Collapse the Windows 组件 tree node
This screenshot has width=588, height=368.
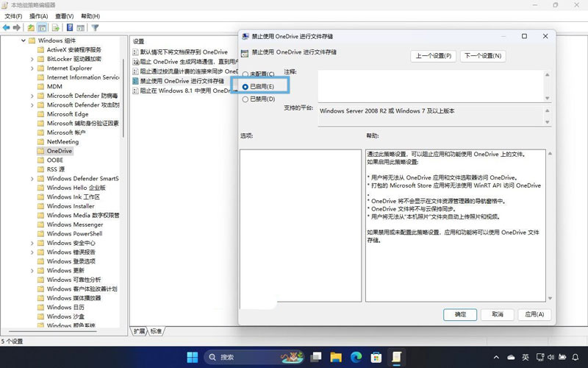[24, 40]
